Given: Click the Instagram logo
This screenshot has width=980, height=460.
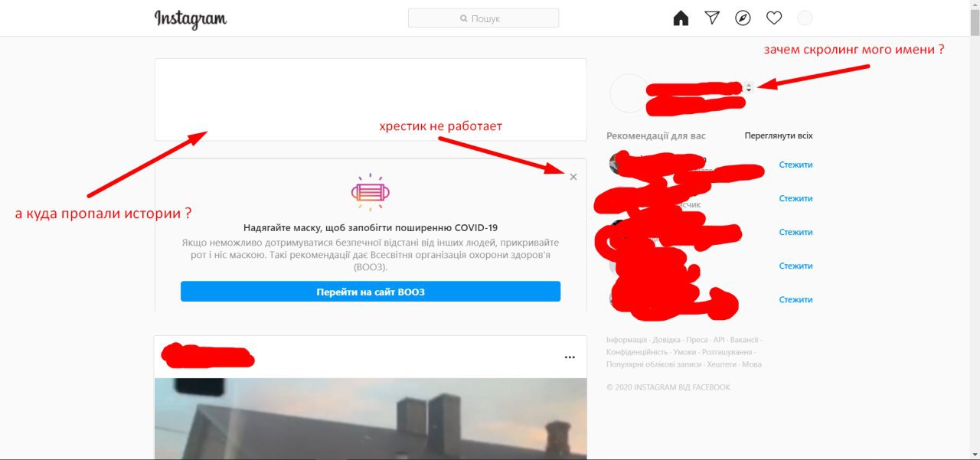Looking at the screenshot, I should [x=191, y=19].
